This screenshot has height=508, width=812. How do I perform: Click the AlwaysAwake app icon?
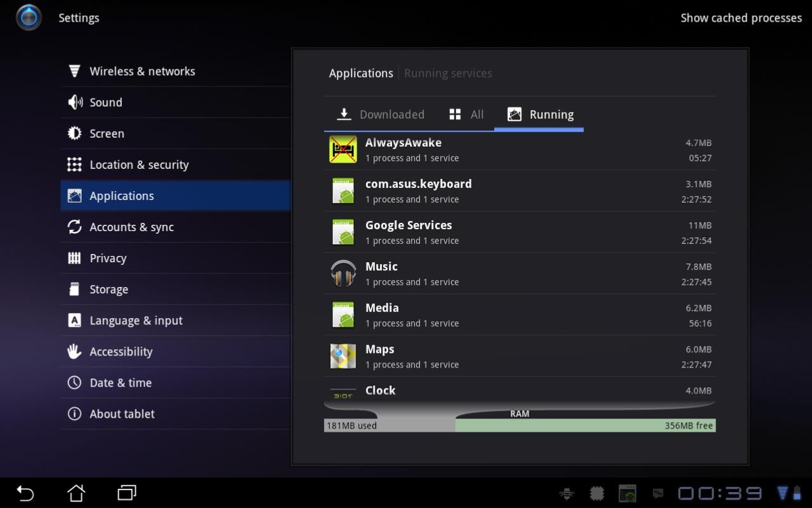[x=343, y=150]
